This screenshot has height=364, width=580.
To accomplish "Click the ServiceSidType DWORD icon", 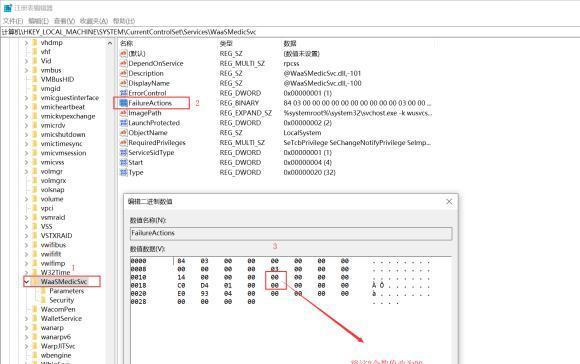I will [124, 153].
